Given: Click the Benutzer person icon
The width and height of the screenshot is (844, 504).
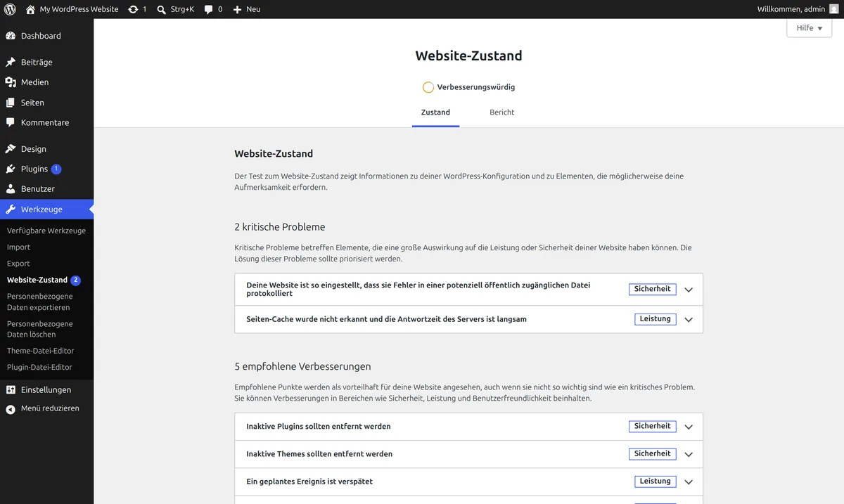Looking at the screenshot, I should tap(11, 189).
